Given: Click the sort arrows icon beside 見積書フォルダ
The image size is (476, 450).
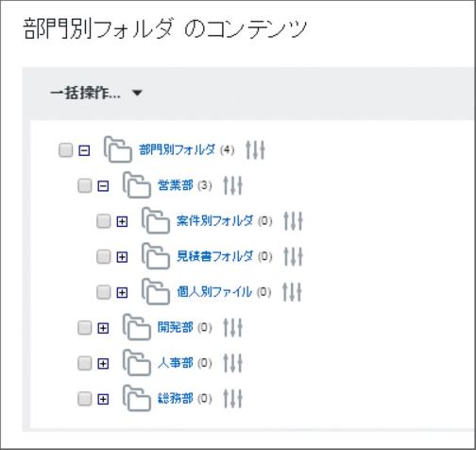Looking at the screenshot, I should 293,256.
